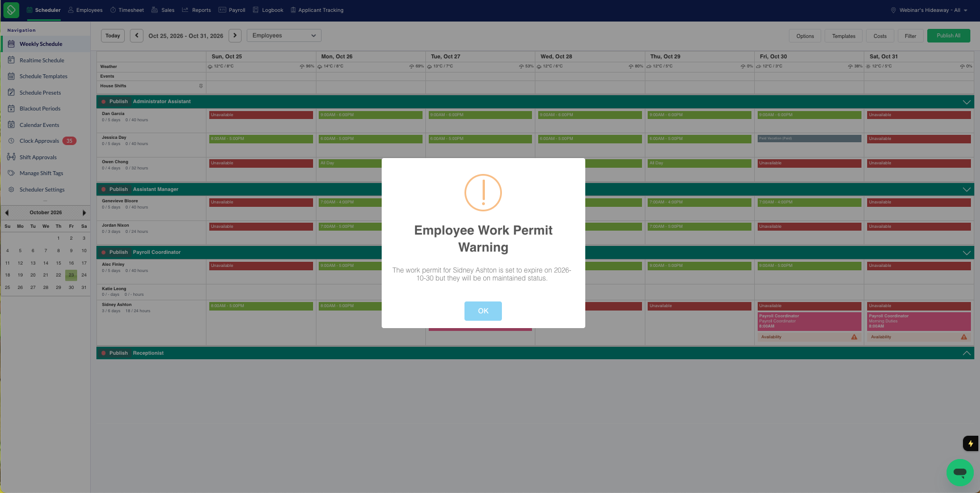Open Clock Approvals in the sidebar
The image size is (980, 493).
[39, 141]
